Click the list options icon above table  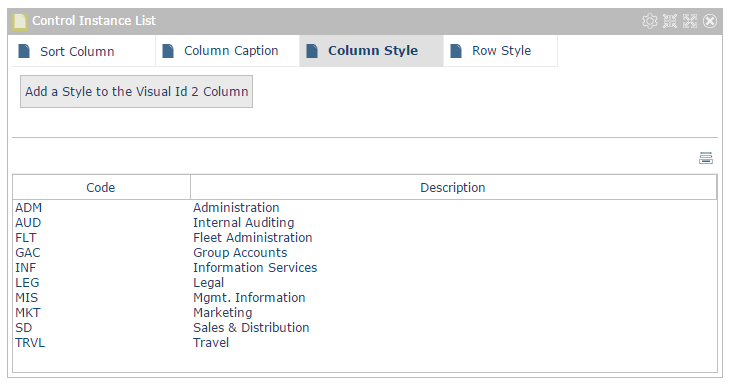click(706, 158)
